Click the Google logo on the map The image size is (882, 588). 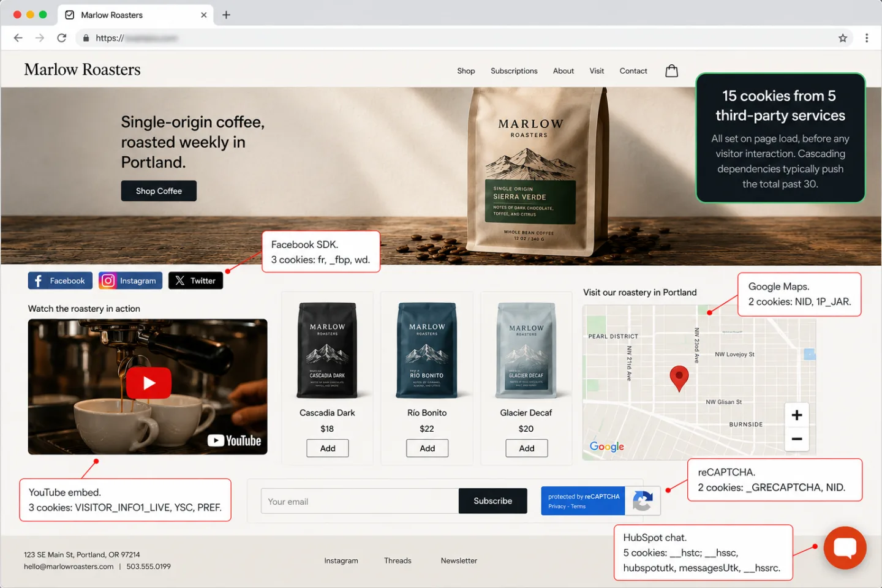click(x=607, y=447)
